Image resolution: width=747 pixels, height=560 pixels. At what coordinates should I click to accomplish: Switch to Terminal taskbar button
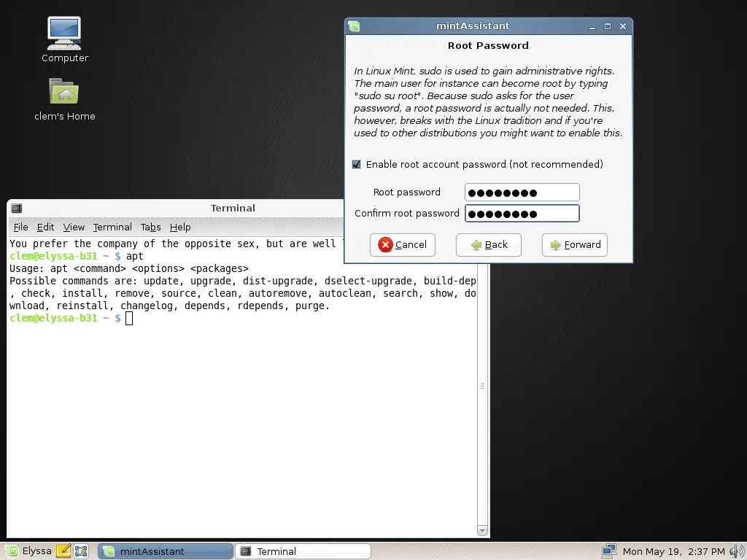303,551
